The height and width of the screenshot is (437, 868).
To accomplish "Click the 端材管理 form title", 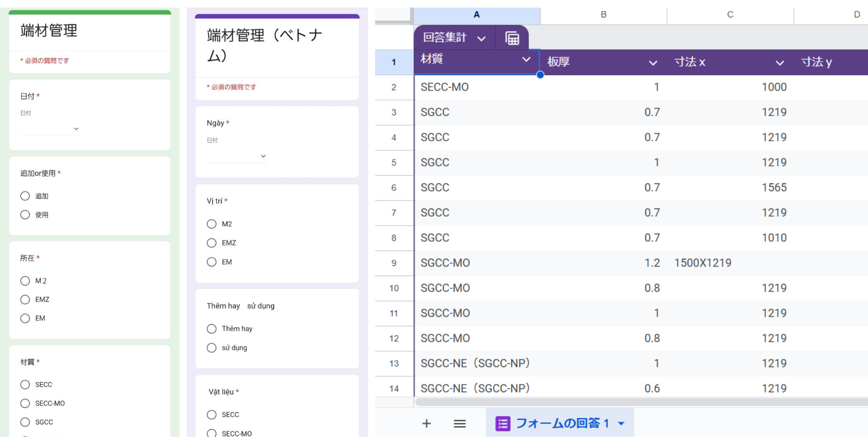I will pos(49,31).
